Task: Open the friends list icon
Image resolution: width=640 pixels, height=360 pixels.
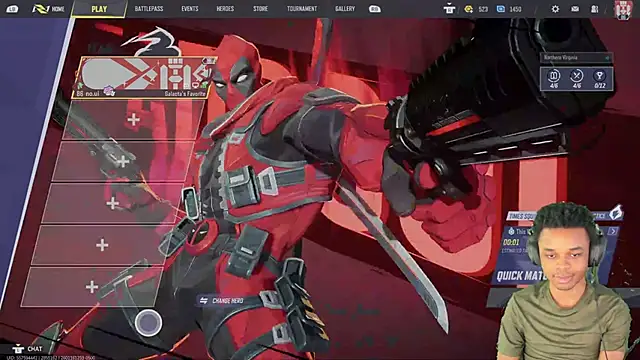Action: click(595, 9)
